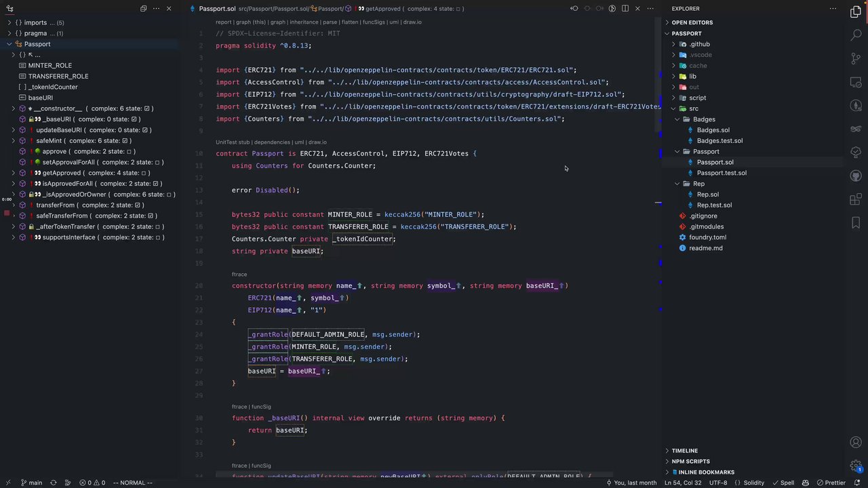Open the GitHub activity bar icon
This screenshot has width=868, height=488.
(x=856, y=176)
